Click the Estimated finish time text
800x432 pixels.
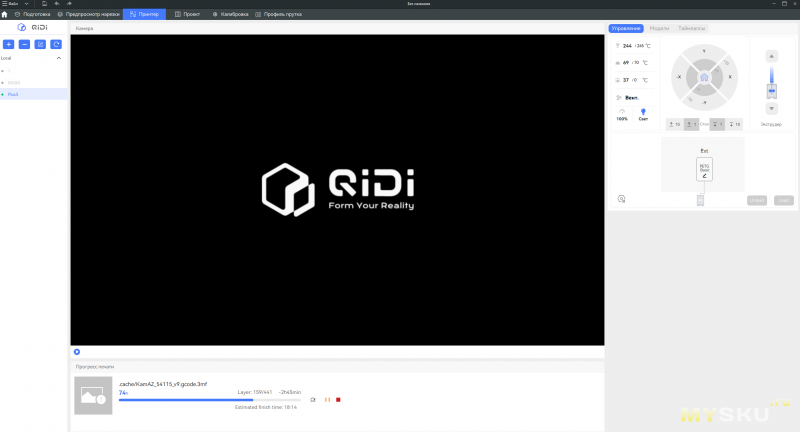pos(266,408)
